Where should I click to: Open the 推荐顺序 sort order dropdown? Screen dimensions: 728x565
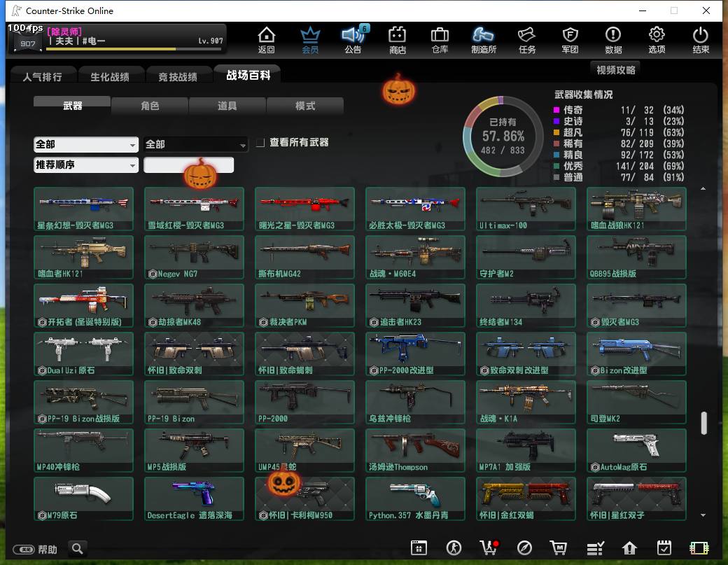[86, 165]
